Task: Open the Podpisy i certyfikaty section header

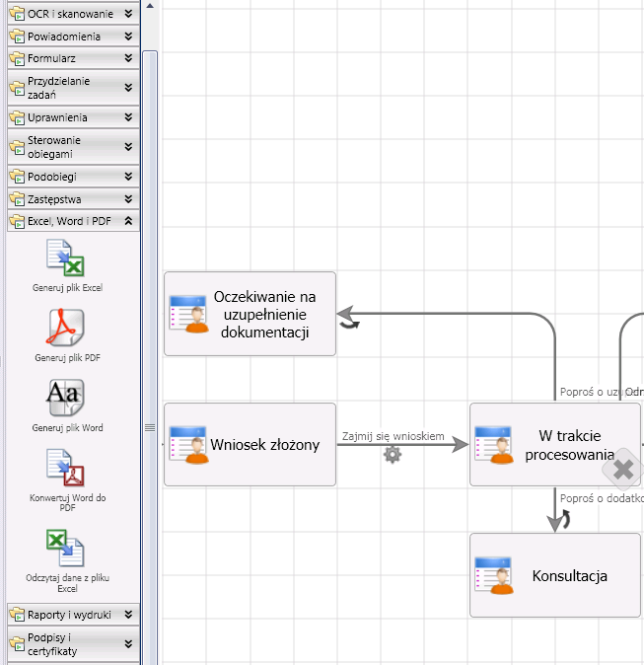Action: click(x=73, y=644)
